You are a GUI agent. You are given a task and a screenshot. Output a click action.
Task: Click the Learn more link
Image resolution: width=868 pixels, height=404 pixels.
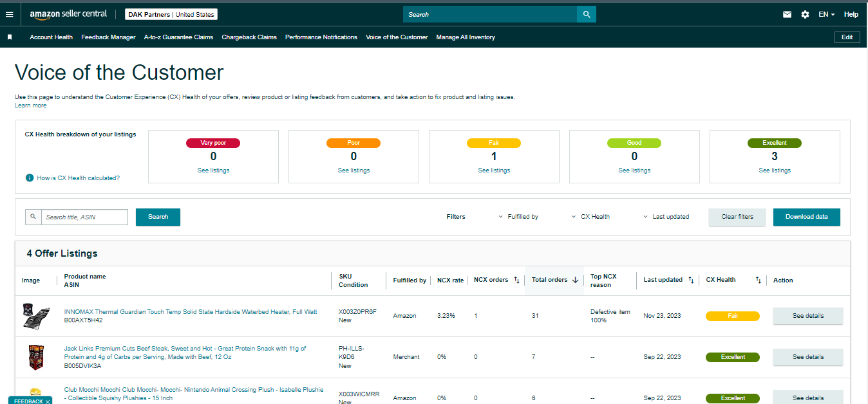click(x=31, y=106)
